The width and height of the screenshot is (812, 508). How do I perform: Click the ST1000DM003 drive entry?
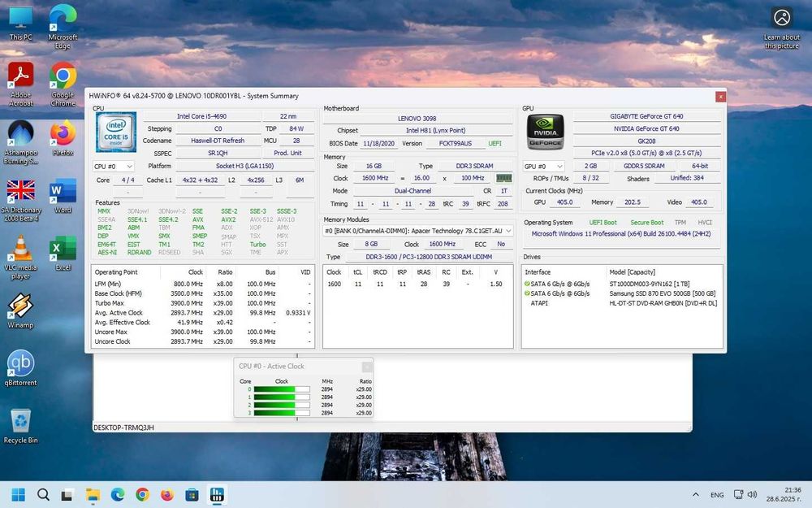650,283
